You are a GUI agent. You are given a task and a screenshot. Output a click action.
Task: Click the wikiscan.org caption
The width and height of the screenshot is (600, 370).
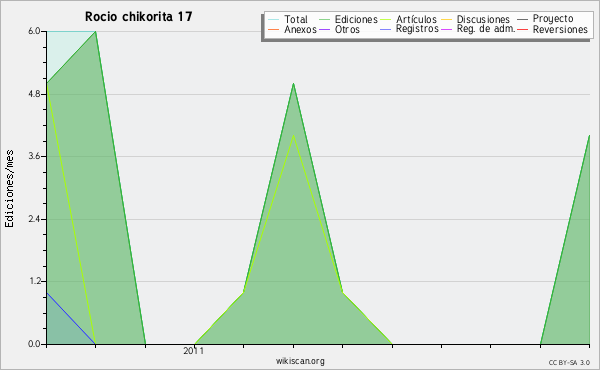300,361
